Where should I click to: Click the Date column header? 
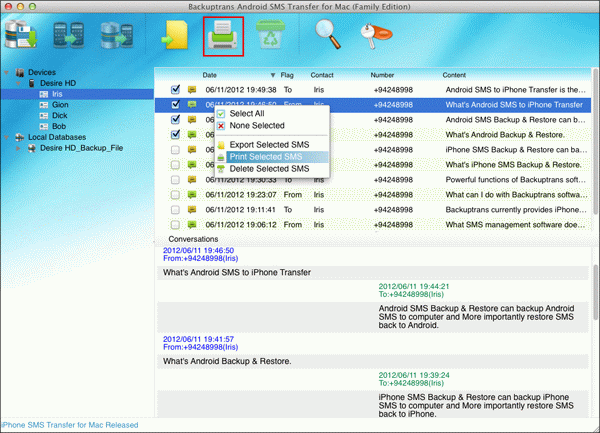click(210, 75)
